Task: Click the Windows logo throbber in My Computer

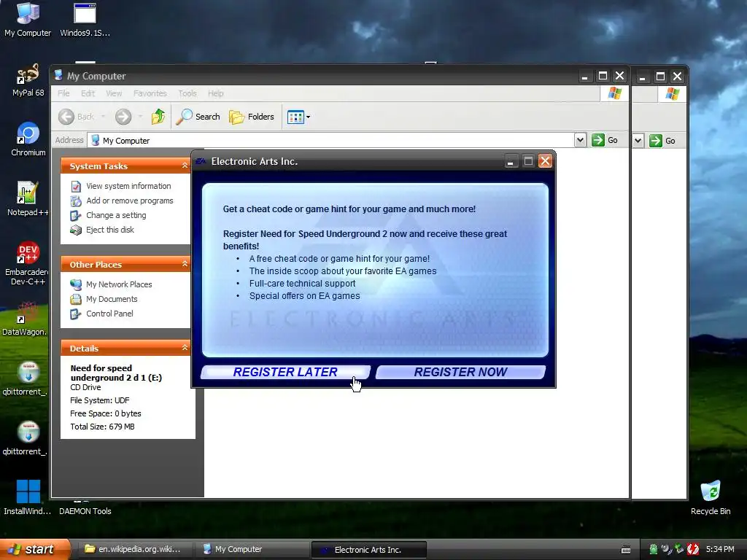Action: [x=614, y=93]
